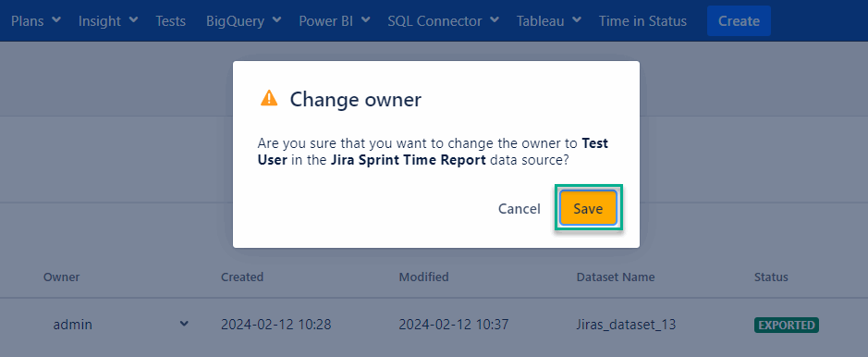Open the Power BI menu
This screenshot has width=868, height=357.
tap(335, 21)
